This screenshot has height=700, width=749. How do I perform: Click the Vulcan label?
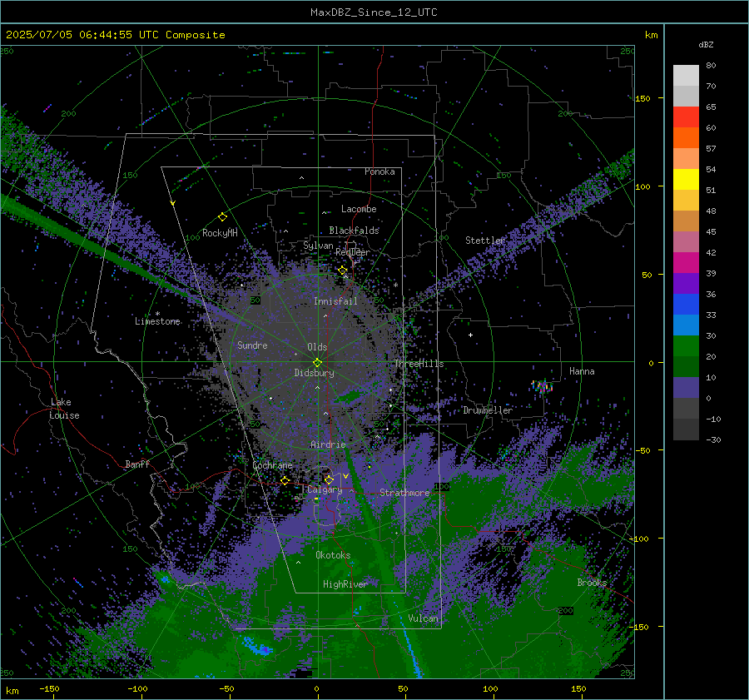click(x=423, y=618)
